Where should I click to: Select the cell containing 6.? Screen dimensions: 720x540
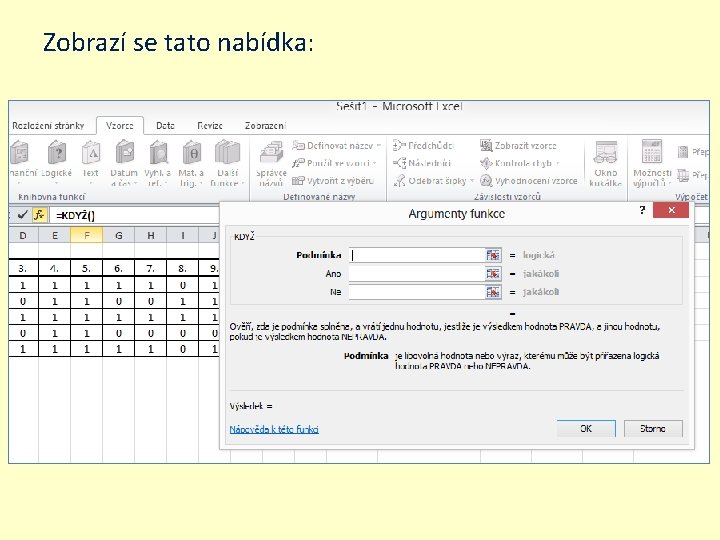pos(118,268)
